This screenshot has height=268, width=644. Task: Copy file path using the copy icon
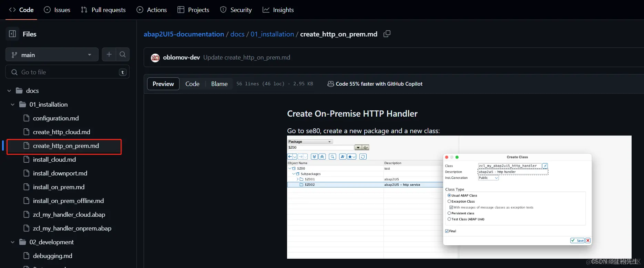point(387,34)
